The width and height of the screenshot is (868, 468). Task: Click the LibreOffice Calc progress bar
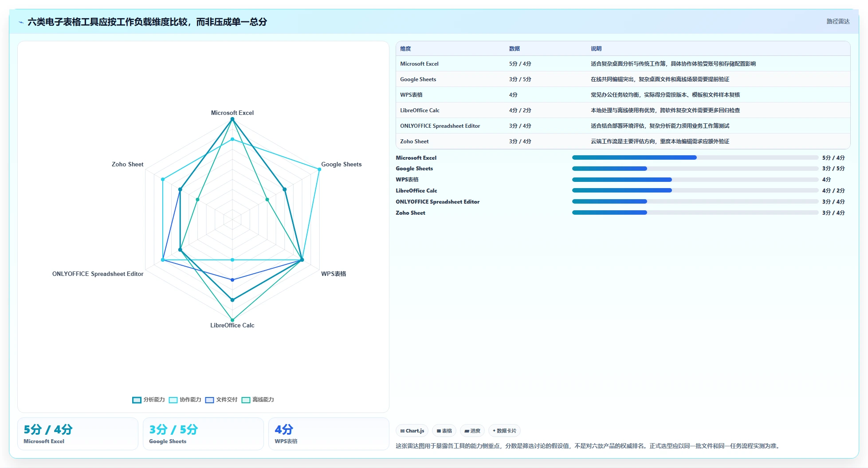[x=695, y=190]
